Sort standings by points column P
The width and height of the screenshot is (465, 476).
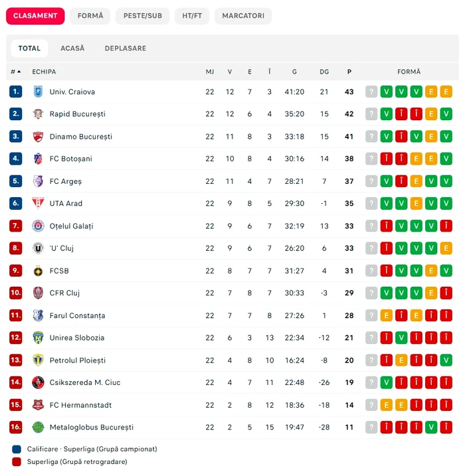click(349, 72)
